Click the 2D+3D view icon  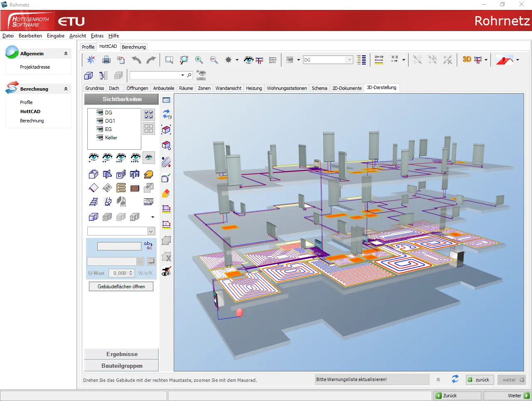[379, 60]
